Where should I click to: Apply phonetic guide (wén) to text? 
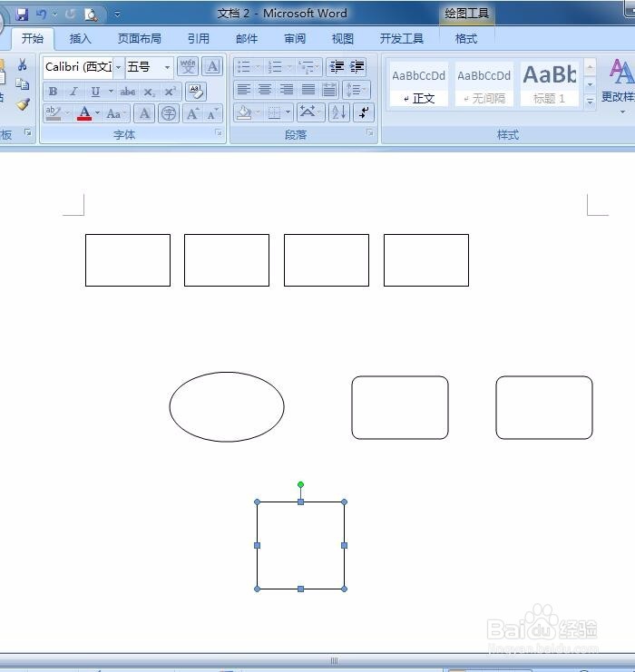tap(188, 67)
